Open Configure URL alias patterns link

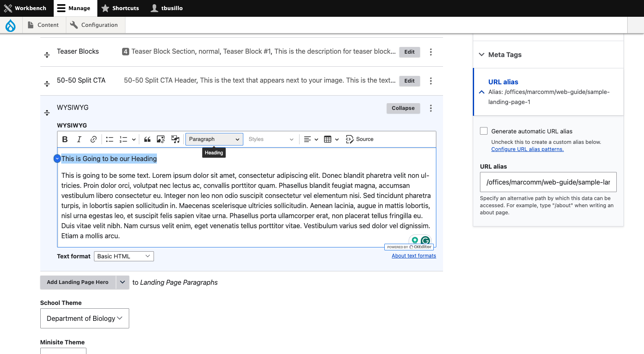click(527, 149)
